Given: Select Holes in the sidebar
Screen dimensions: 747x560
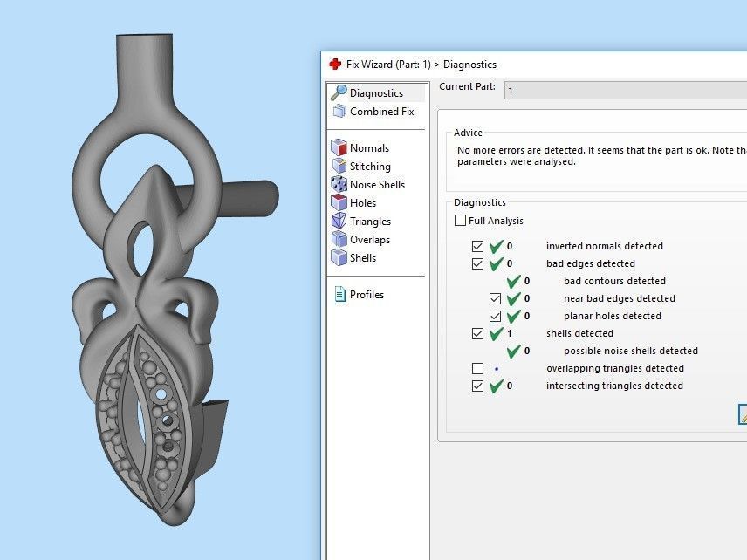Looking at the screenshot, I should click(363, 203).
